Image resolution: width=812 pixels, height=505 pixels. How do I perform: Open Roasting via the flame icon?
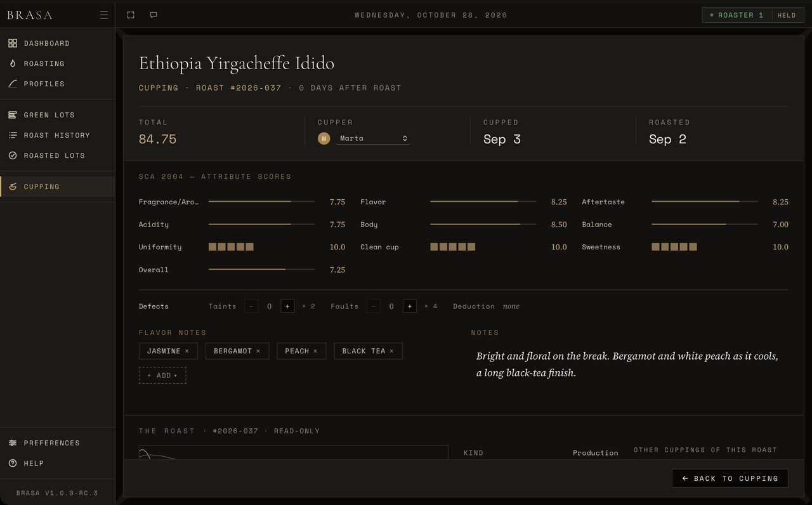pyautogui.click(x=13, y=63)
